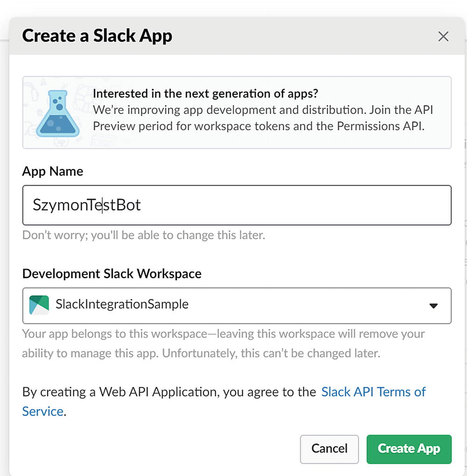The width and height of the screenshot is (467, 476).
Task: Click the word 'Service' in the terms link
Action: pos(42,412)
